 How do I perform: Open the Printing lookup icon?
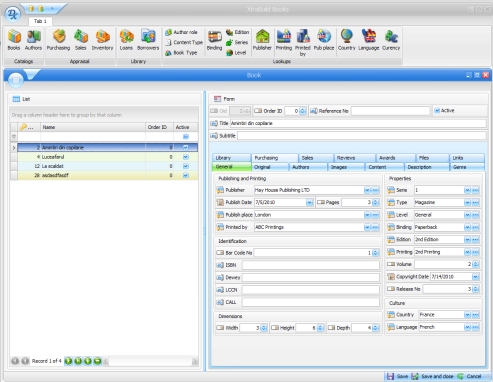coord(284,40)
